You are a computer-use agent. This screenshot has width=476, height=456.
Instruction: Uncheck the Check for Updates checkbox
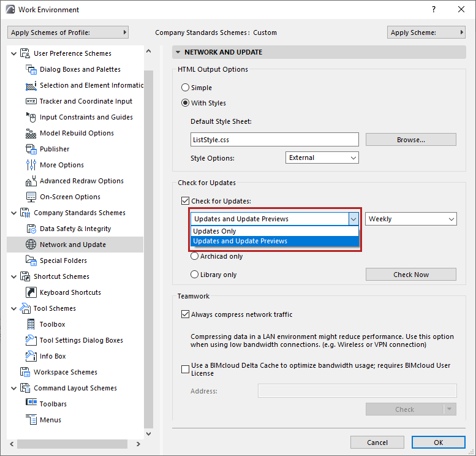pos(186,200)
